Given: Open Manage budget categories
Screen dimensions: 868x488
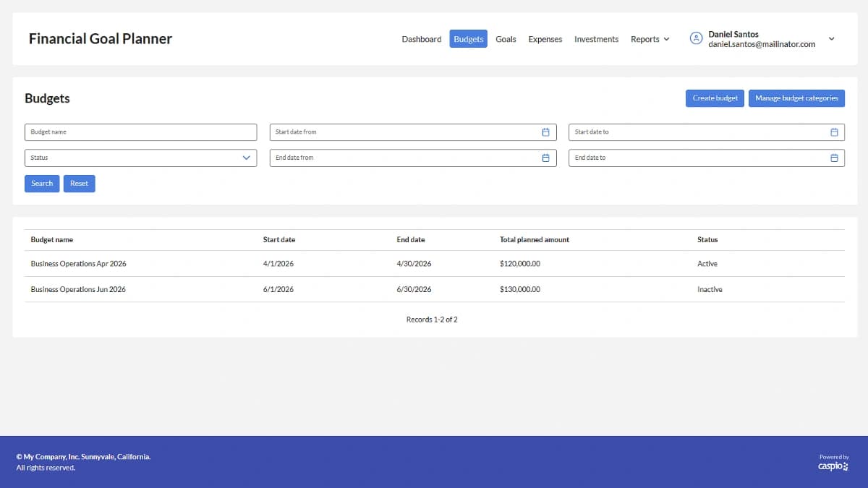Looking at the screenshot, I should 796,98.
